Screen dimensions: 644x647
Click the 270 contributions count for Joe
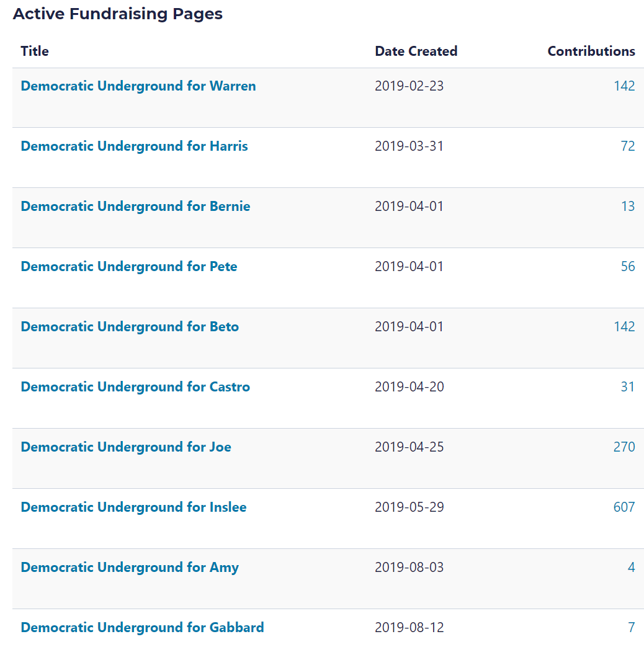pyautogui.click(x=624, y=447)
